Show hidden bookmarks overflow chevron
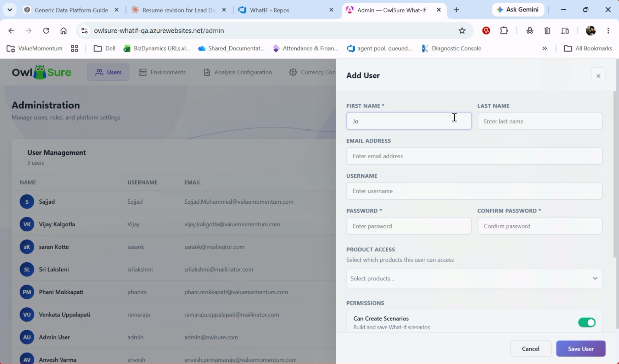The image size is (619, 364). 544,48
